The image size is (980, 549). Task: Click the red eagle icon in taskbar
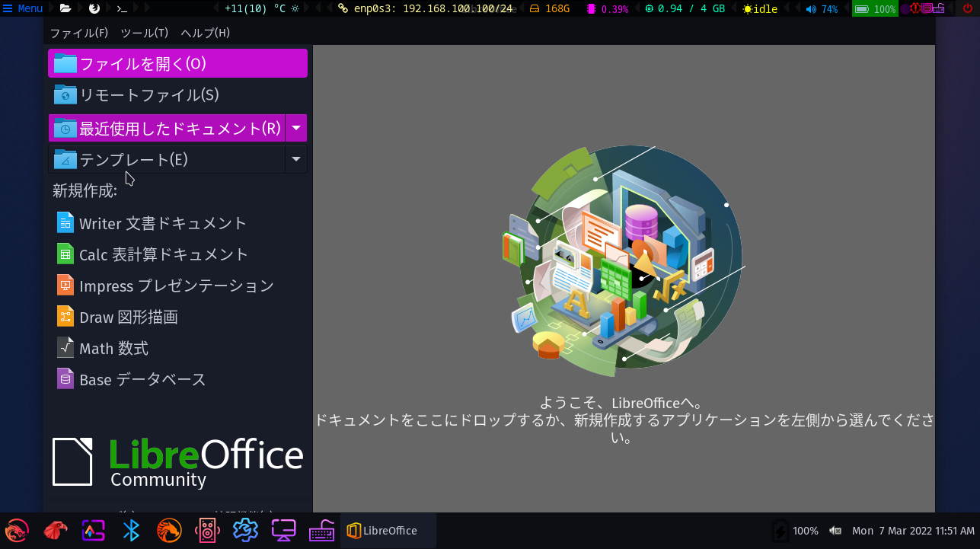55,531
